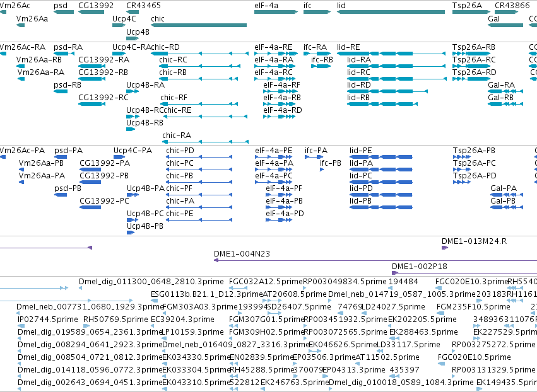The image size is (537, 392).
Task: Open the Gal gene feature
Action: point(505,25)
